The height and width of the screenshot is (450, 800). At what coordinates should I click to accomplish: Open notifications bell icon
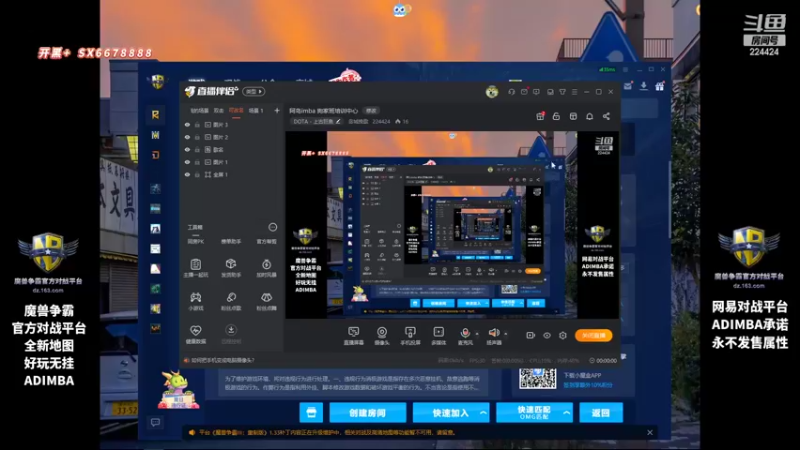[x=589, y=116]
